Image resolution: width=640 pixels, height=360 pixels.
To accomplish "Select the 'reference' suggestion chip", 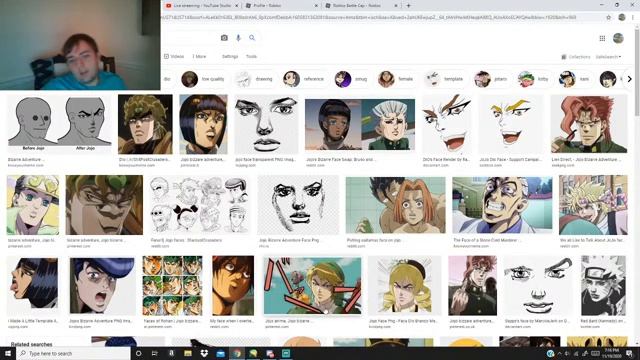I will coord(304,79).
